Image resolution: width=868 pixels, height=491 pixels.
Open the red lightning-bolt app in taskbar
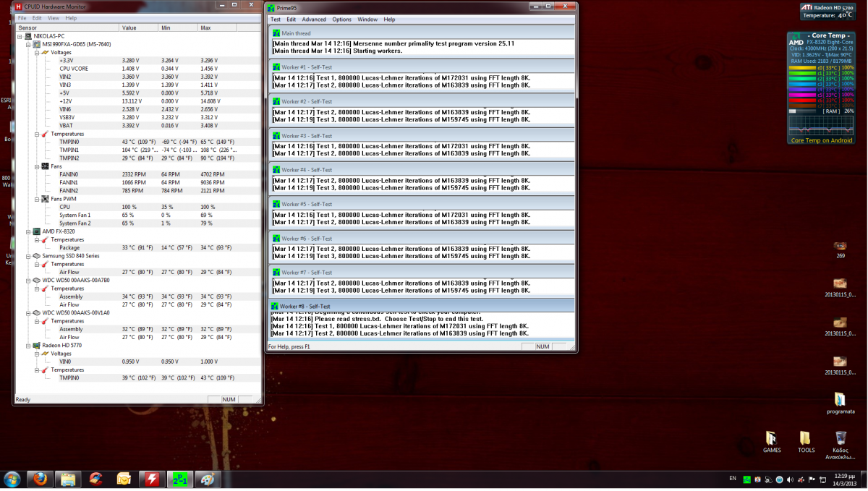click(x=152, y=479)
